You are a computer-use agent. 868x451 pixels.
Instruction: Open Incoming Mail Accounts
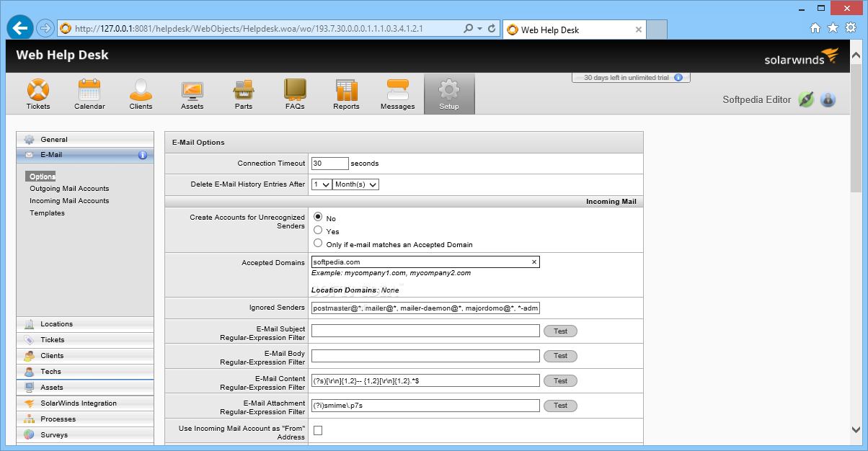coord(69,201)
